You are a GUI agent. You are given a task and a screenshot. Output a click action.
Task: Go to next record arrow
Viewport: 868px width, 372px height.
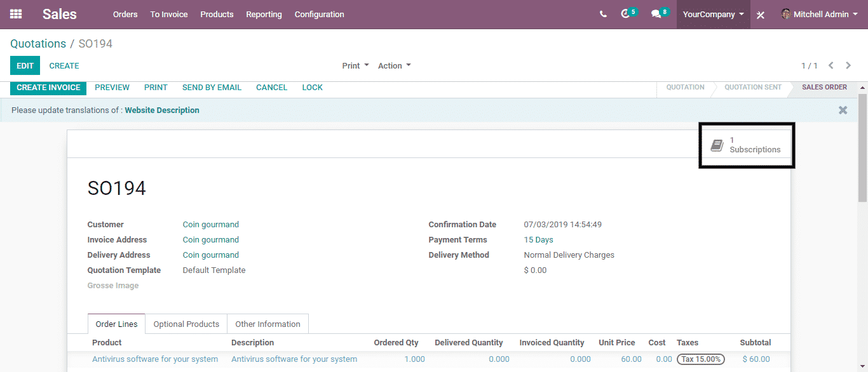click(848, 65)
